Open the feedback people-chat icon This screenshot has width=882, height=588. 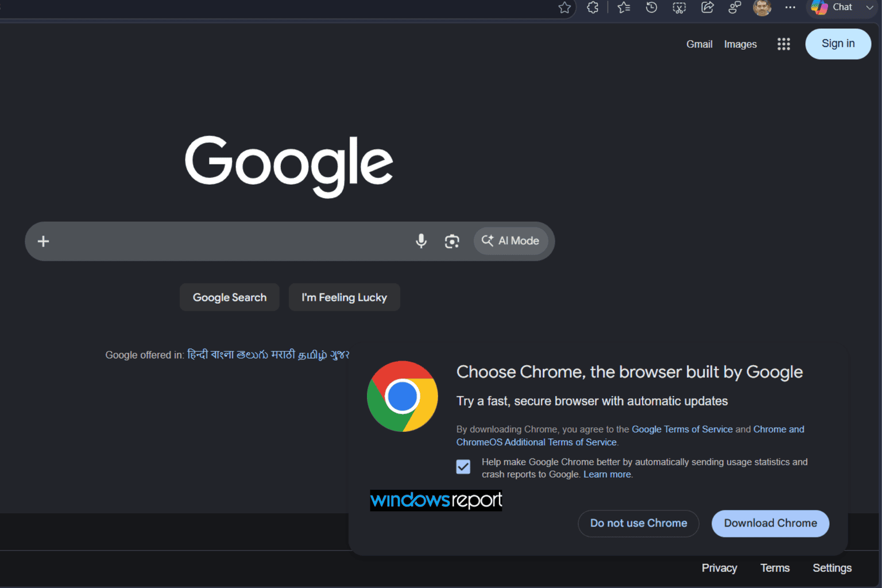[x=734, y=7]
